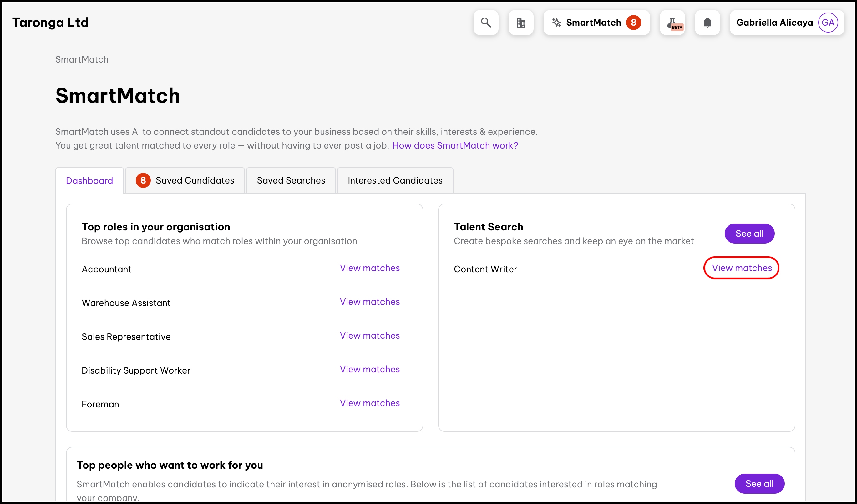Open How does SmartMatch work link
857x504 pixels.
click(x=455, y=145)
